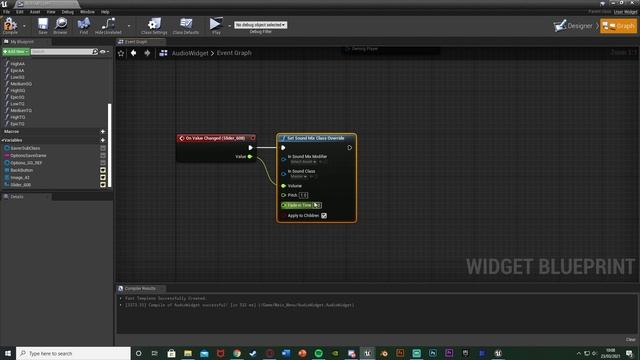Toggle visibility of Slider_608 variable
The width and height of the screenshot is (640, 360).
point(103,185)
